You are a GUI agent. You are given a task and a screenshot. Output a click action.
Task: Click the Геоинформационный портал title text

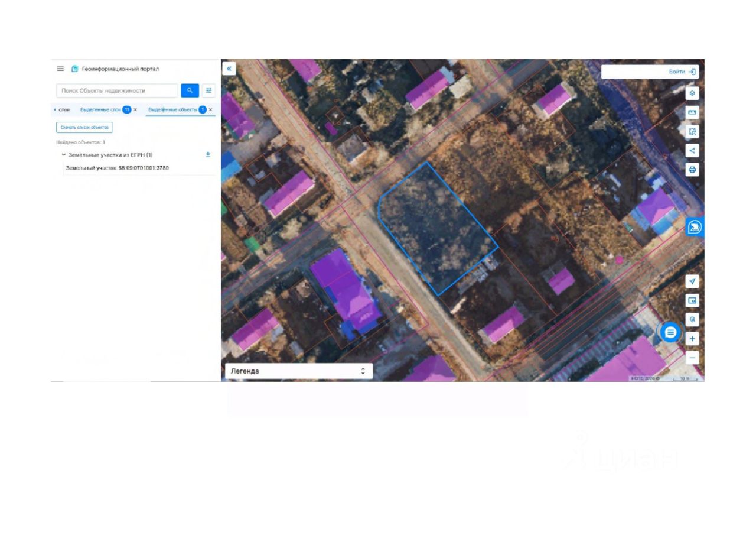coord(120,69)
